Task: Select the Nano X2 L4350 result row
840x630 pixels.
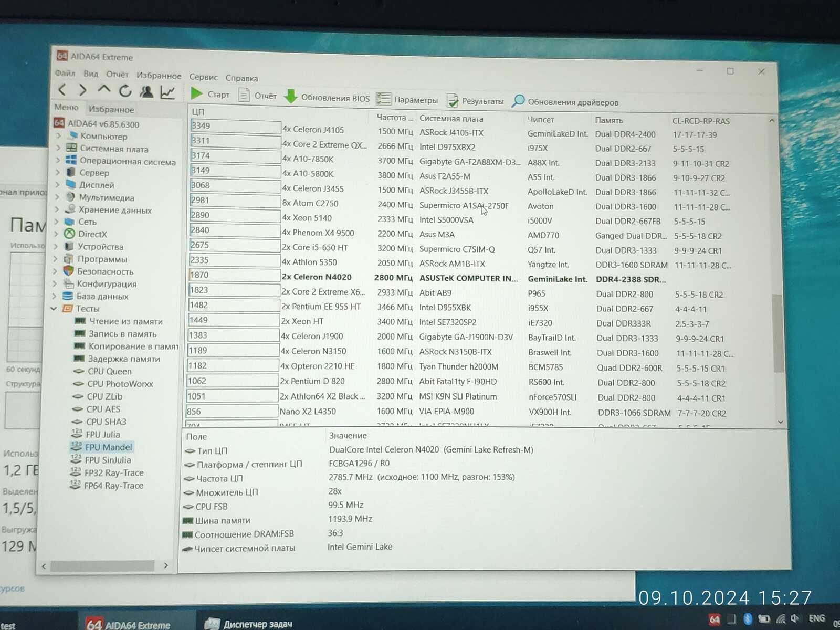Action: 480,412
